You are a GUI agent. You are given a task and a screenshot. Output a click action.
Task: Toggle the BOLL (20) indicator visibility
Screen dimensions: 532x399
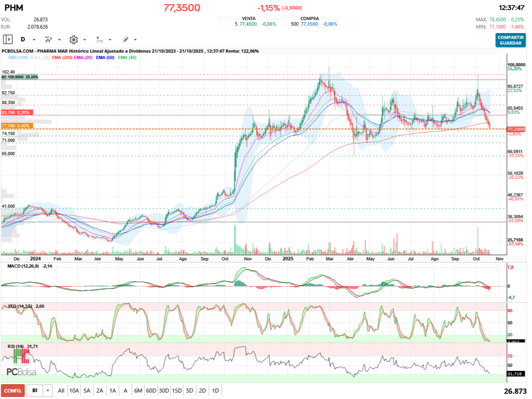click(40, 57)
